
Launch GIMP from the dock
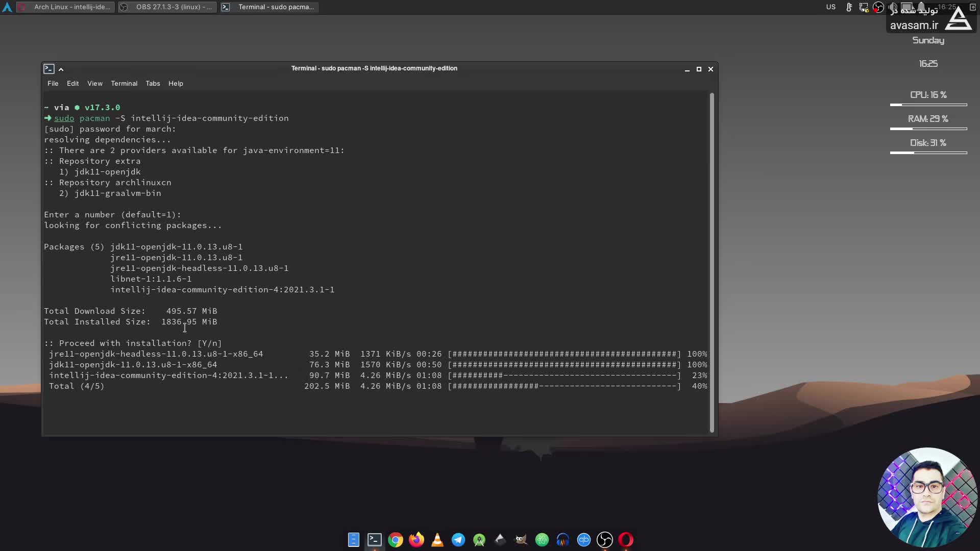[x=521, y=540]
